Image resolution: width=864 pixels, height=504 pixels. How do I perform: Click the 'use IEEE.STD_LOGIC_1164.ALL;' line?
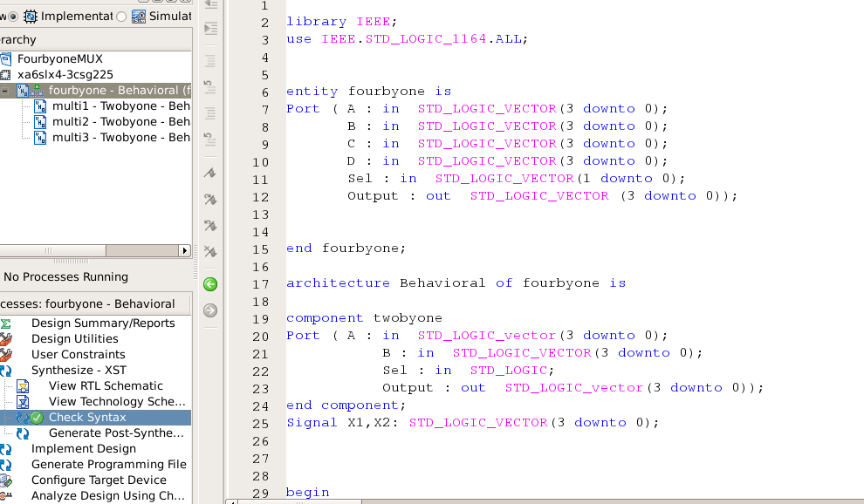tap(408, 39)
